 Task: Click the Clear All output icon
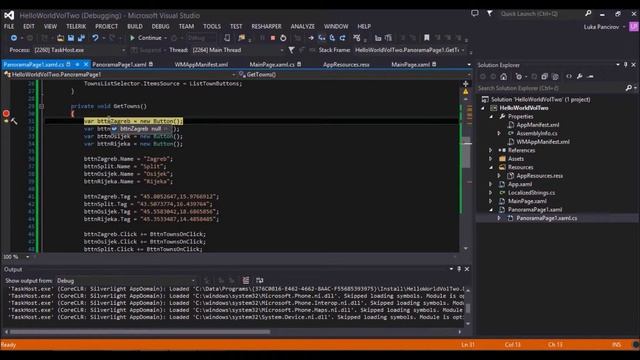coord(246,280)
